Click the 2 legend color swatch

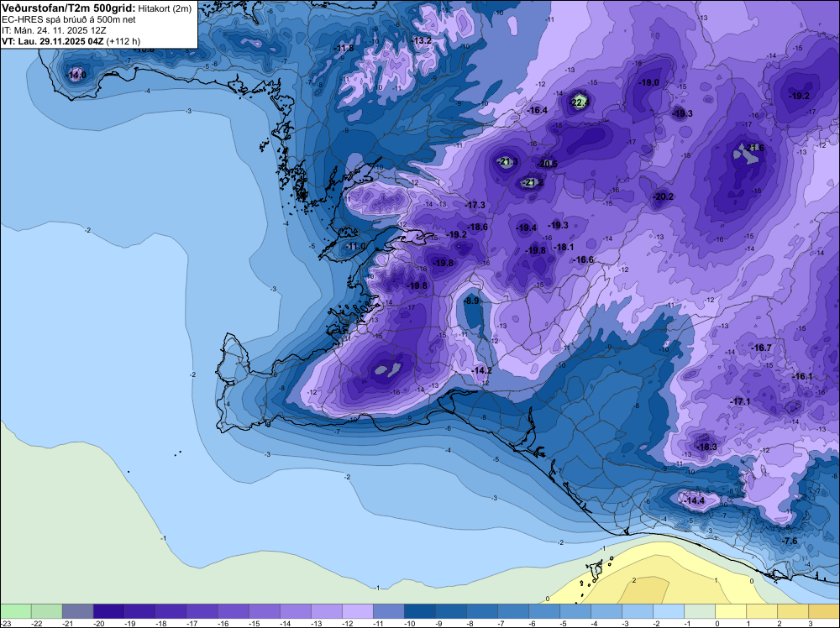coord(792,611)
